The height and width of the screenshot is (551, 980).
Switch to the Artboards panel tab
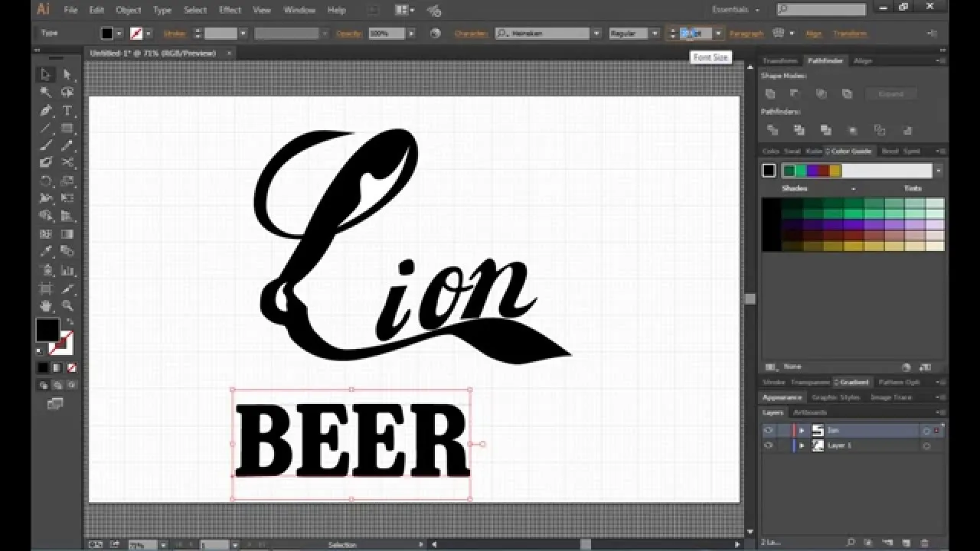[x=810, y=412]
